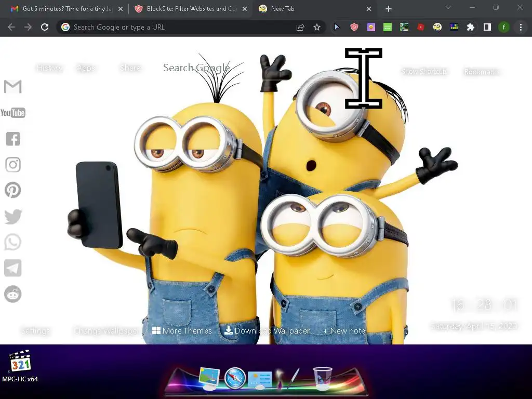Open the Chrome three-dot menu
This screenshot has height=399, width=532.
[521, 27]
